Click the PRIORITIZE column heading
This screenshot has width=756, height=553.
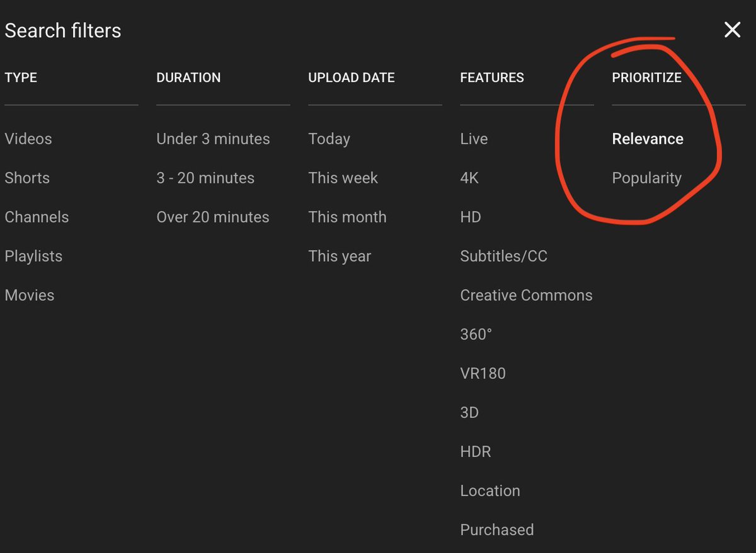[x=646, y=78]
